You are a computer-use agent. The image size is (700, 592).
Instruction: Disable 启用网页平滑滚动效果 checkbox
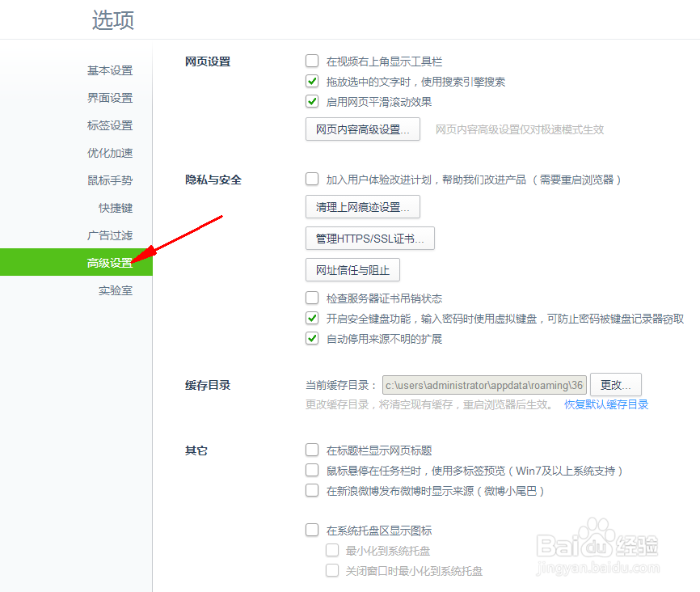[312, 101]
